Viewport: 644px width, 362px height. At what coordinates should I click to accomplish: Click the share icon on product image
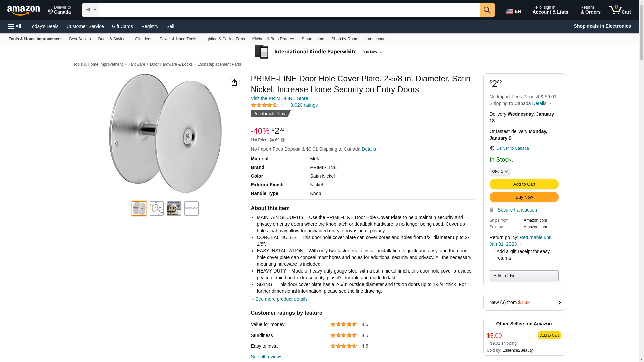click(x=234, y=82)
